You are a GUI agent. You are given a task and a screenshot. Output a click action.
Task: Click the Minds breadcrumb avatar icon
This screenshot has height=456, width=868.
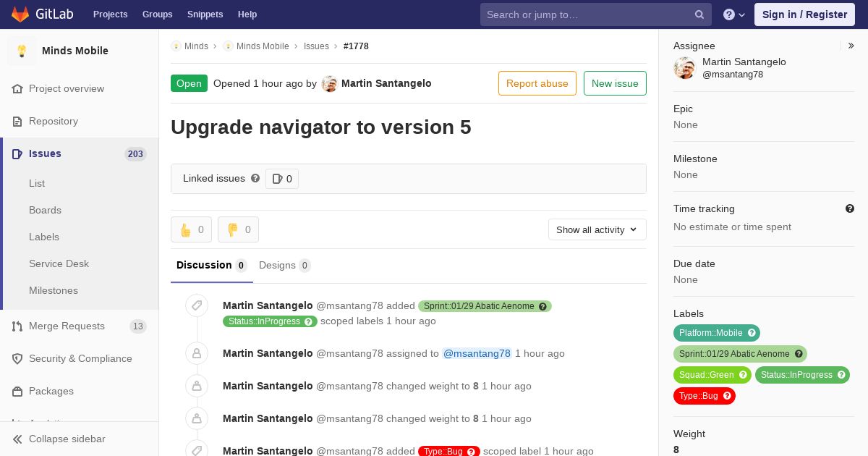[176, 46]
